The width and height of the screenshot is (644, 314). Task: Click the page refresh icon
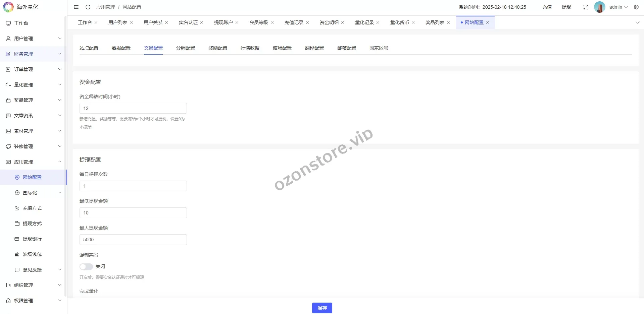pyautogui.click(x=88, y=7)
